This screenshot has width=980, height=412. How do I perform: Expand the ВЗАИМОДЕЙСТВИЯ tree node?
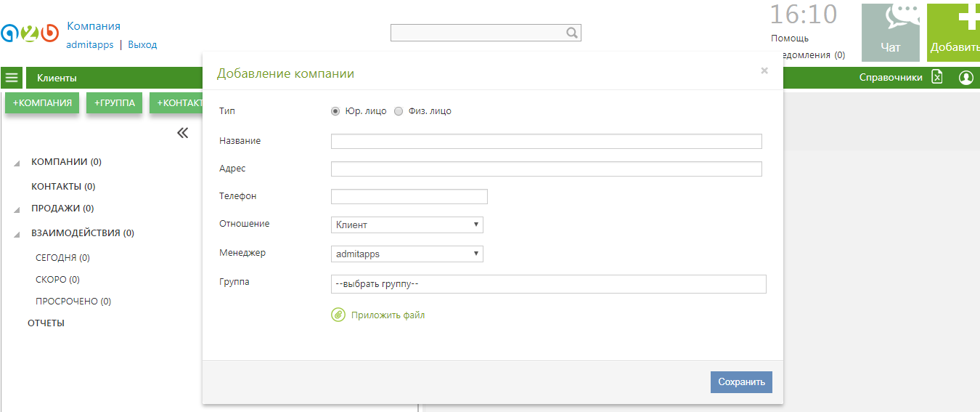click(17, 234)
